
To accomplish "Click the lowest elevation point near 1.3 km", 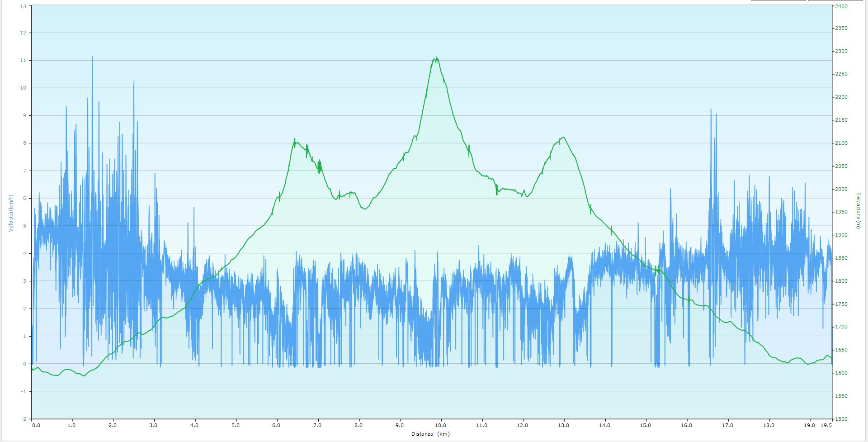I will [84, 375].
